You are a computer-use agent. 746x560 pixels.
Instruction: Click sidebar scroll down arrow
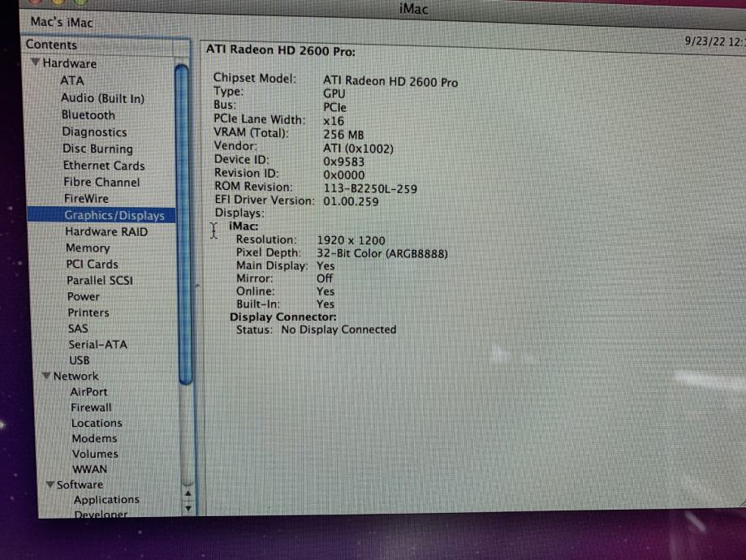pos(188,508)
